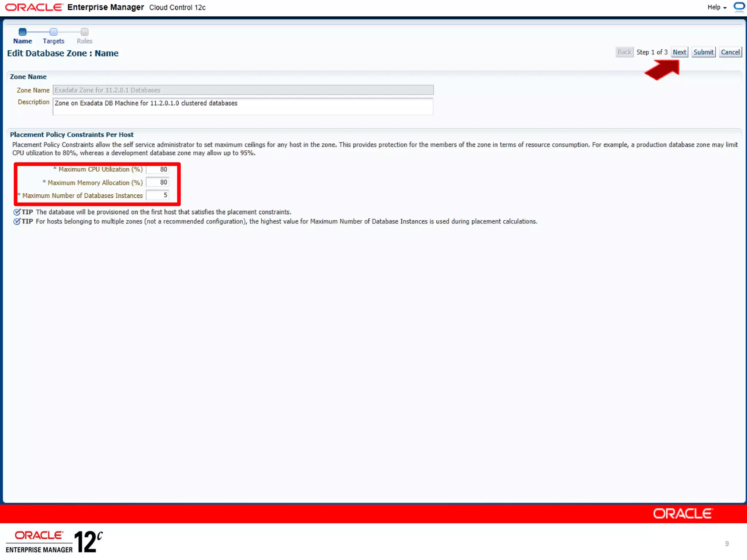Click the Targets step icon in wizard train
Viewport: 747px width, 560px height.
point(54,32)
